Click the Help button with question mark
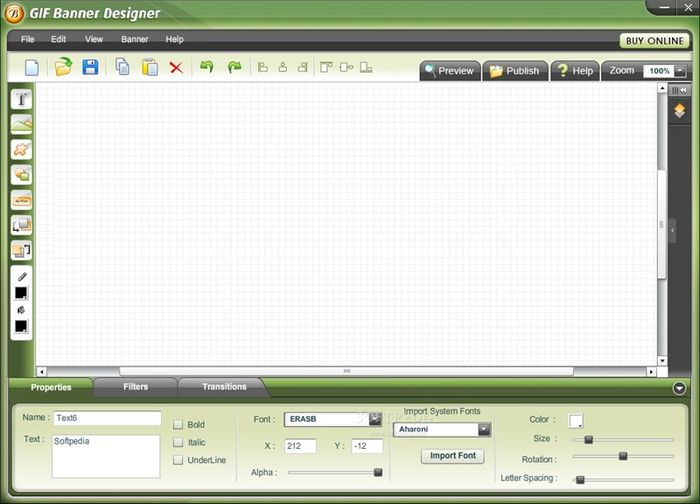The image size is (700, 504). [575, 71]
